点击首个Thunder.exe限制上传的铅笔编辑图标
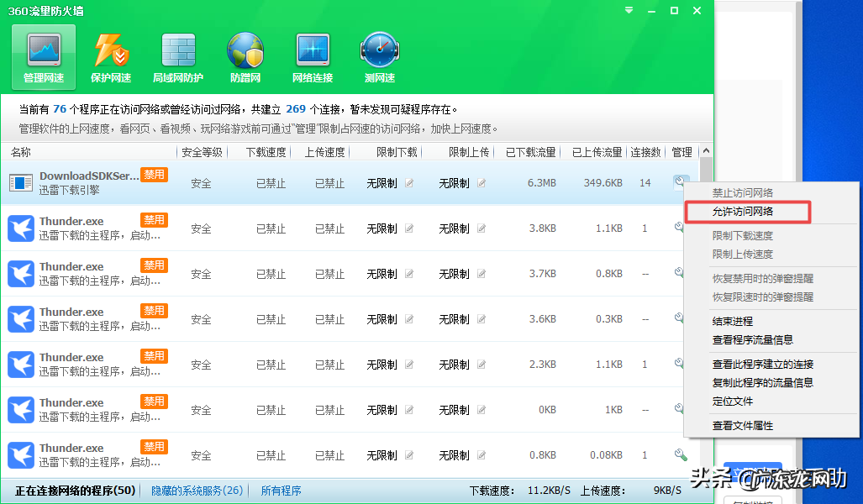The image size is (863, 504). pos(481,228)
